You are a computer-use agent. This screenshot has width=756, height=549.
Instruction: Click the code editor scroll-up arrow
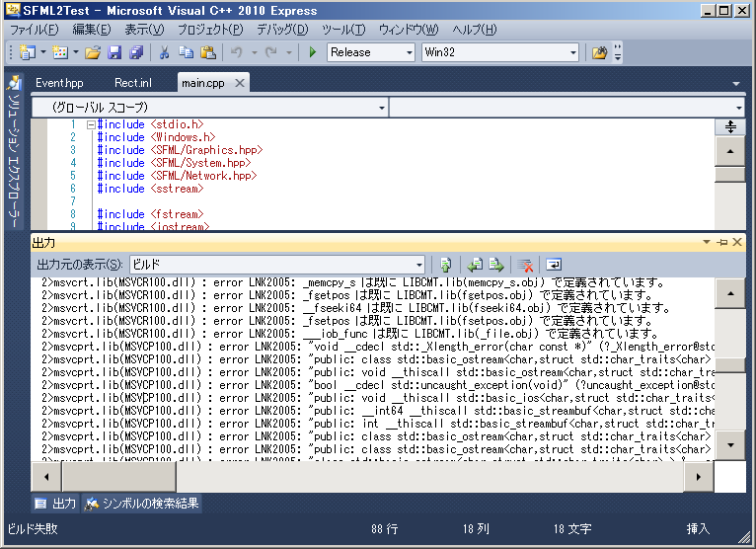pyautogui.click(x=730, y=151)
